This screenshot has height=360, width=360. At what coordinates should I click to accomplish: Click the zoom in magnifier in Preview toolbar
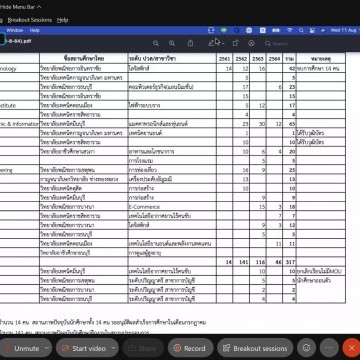pos(172,43)
